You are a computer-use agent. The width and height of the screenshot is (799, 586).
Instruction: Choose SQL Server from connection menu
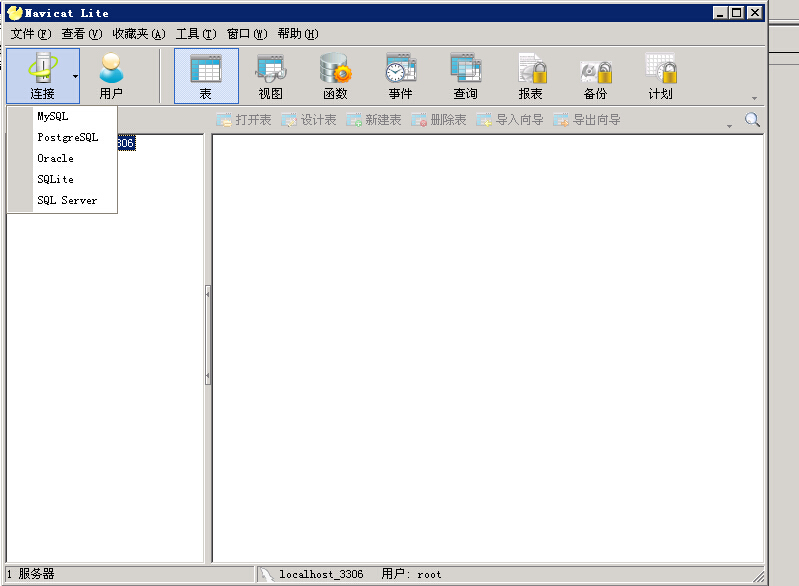62,200
